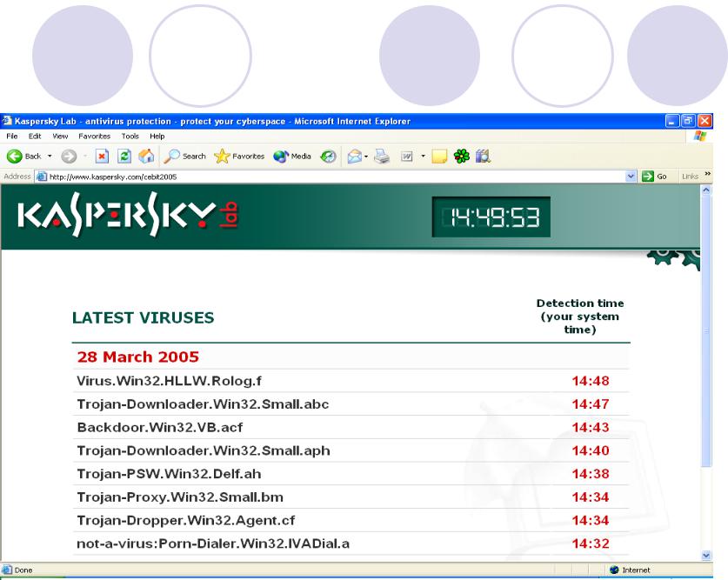The image size is (728, 580).
Task: Click the Internet zone status bar indicator
Action: [x=630, y=570]
